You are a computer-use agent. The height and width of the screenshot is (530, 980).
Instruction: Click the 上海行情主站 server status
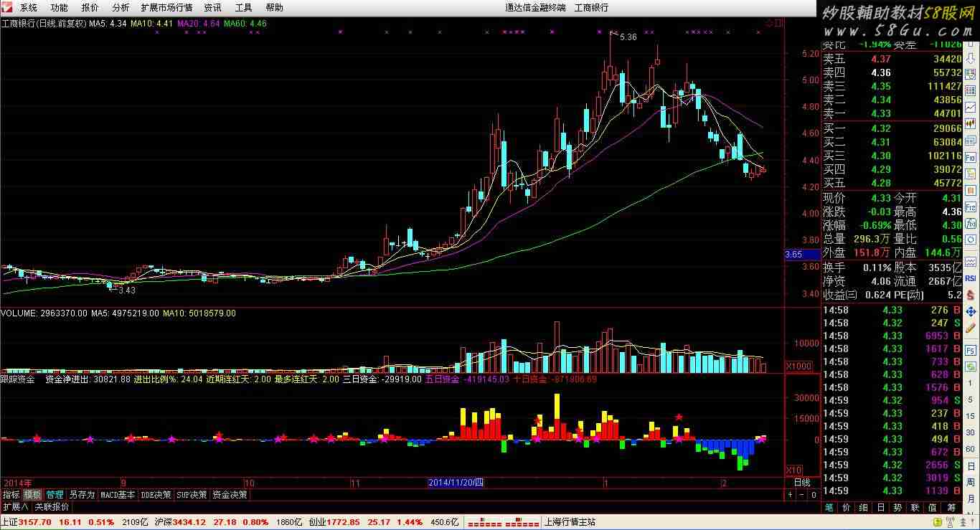(571, 522)
